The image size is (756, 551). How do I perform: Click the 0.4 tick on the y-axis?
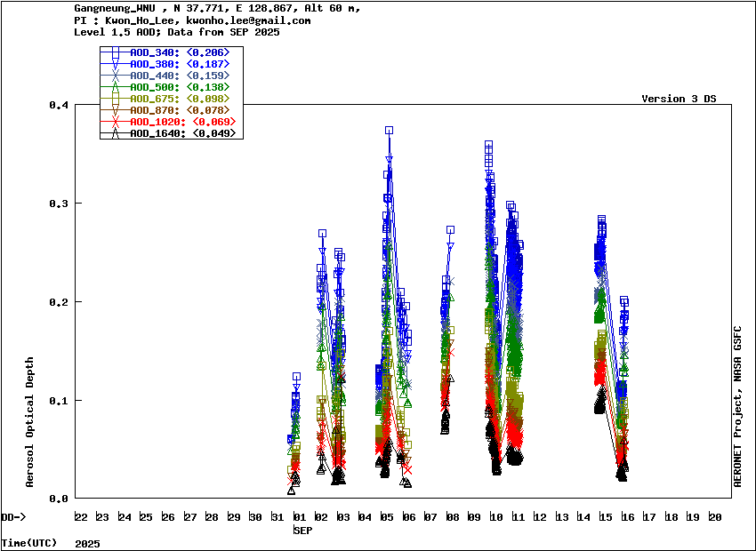pos(59,105)
